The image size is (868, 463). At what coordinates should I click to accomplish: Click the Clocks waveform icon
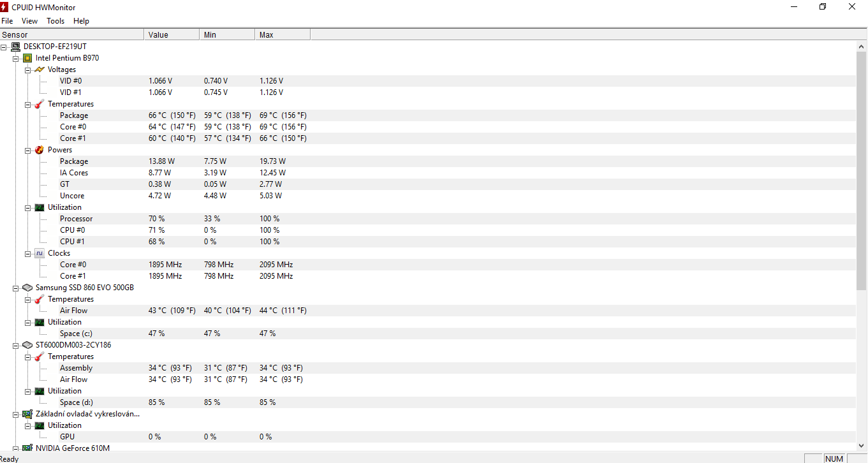(40, 253)
